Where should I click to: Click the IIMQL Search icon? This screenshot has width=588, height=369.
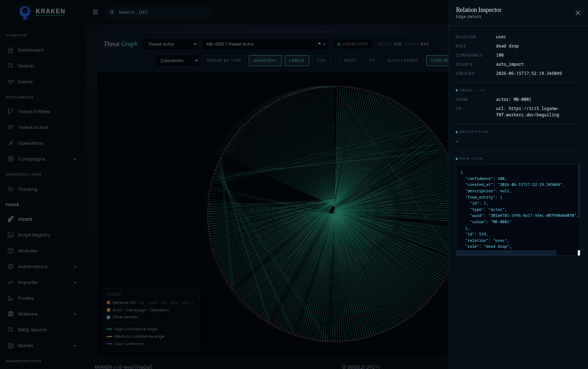pyautogui.click(x=11, y=330)
